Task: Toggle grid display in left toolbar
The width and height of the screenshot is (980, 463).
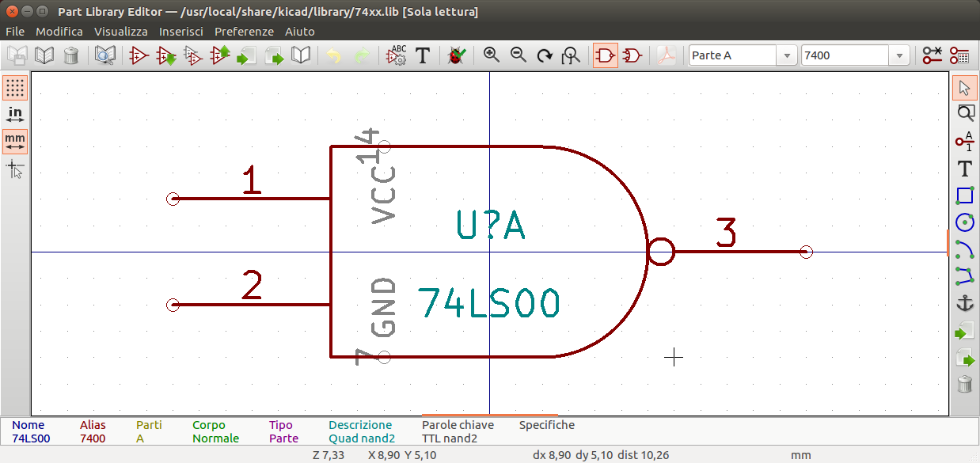Action: coord(15,88)
